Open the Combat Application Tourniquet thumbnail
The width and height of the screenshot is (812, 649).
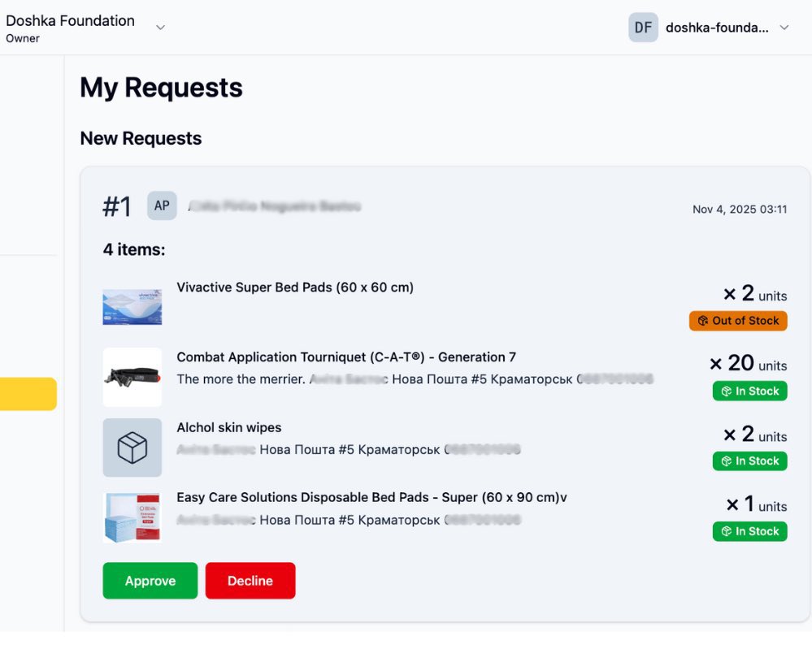tap(132, 377)
